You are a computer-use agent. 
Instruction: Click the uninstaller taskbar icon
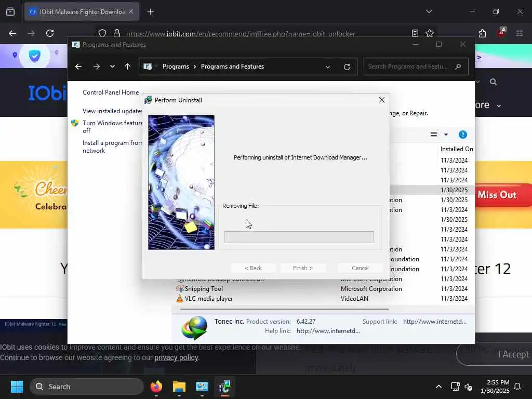click(x=224, y=387)
